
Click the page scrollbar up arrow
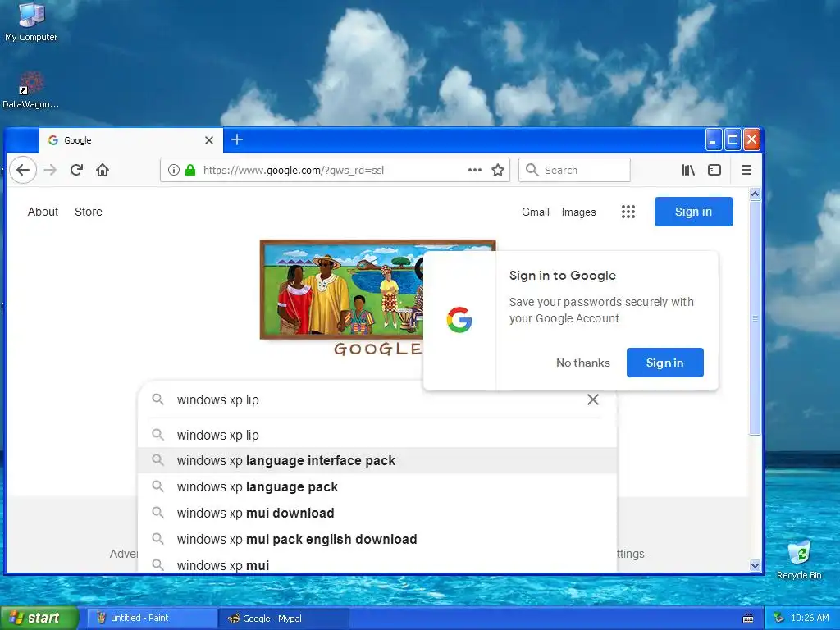pos(755,194)
